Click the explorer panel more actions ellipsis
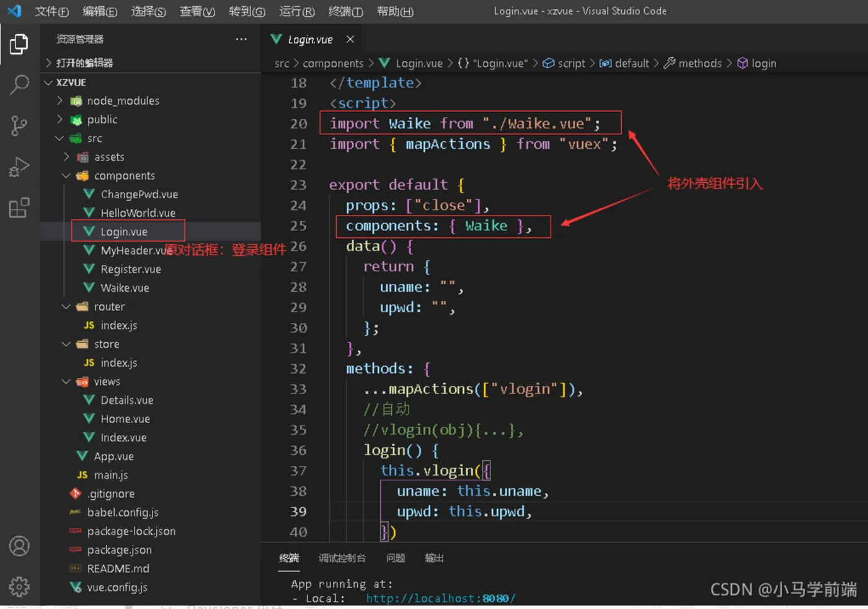The height and width of the screenshot is (609, 868). (241, 39)
